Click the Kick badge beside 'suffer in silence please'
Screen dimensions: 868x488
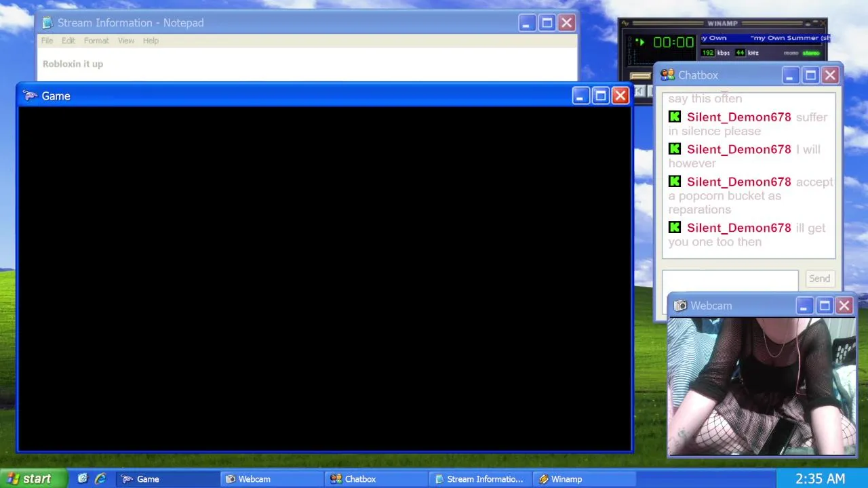click(675, 117)
